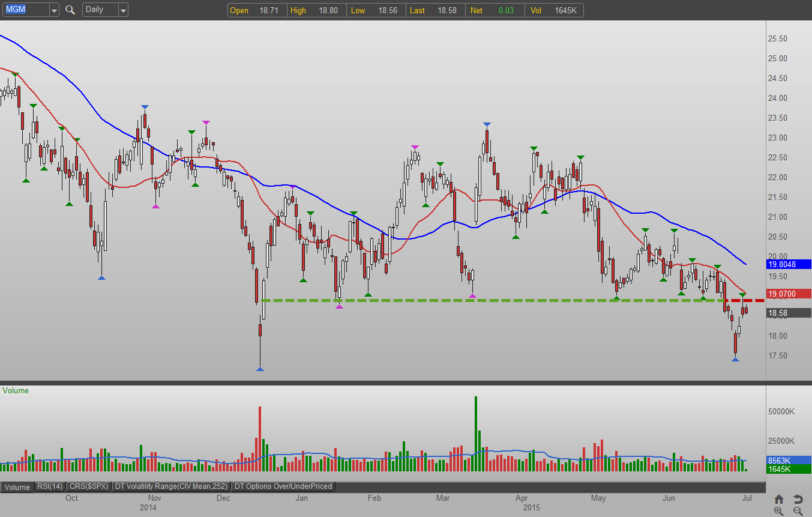812x517 pixels.
Task: Zoom out using the magnifier minus icon
Action: pos(798,511)
